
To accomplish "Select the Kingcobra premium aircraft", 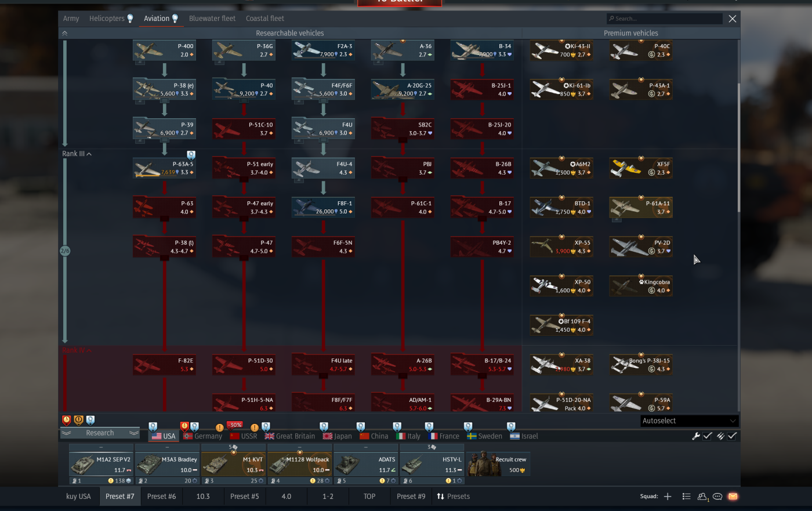I will point(641,287).
